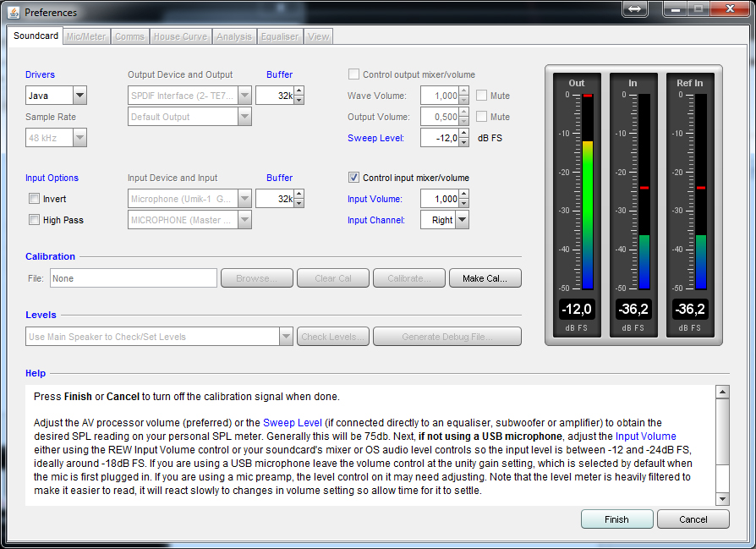Enable the High Pass checkbox
The width and height of the screenshot is (756, 549).
[35, 220]
